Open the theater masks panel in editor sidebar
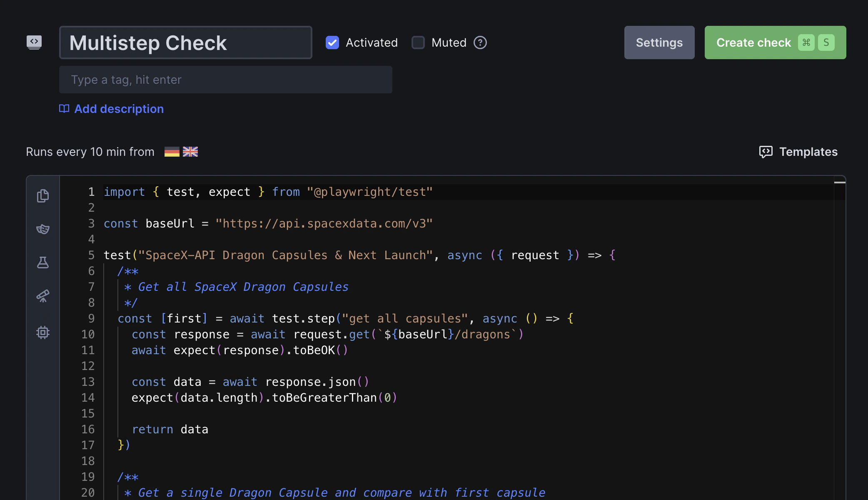The image size is (868, 500). (43, 229)
